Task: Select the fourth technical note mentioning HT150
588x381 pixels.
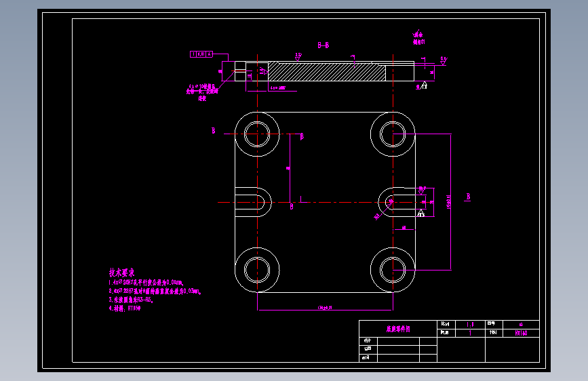Action: 125,308
